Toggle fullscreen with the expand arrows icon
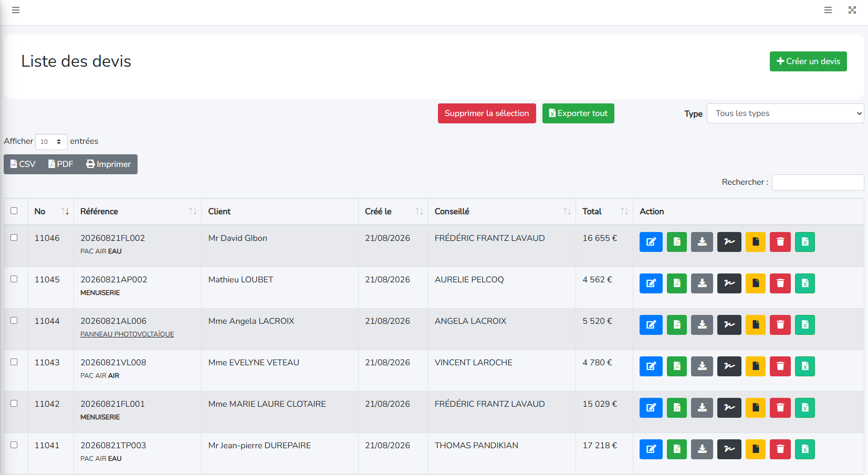868x475 pixels. point(852,10)
